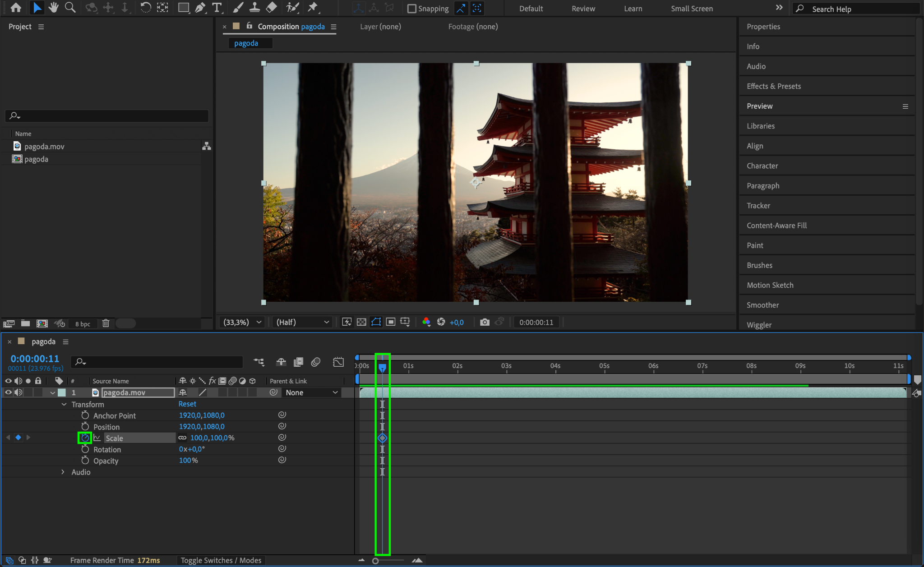924x567 pixels.
Task: Open the Effects & Presets panel
Action: click(x=773, y=86)
